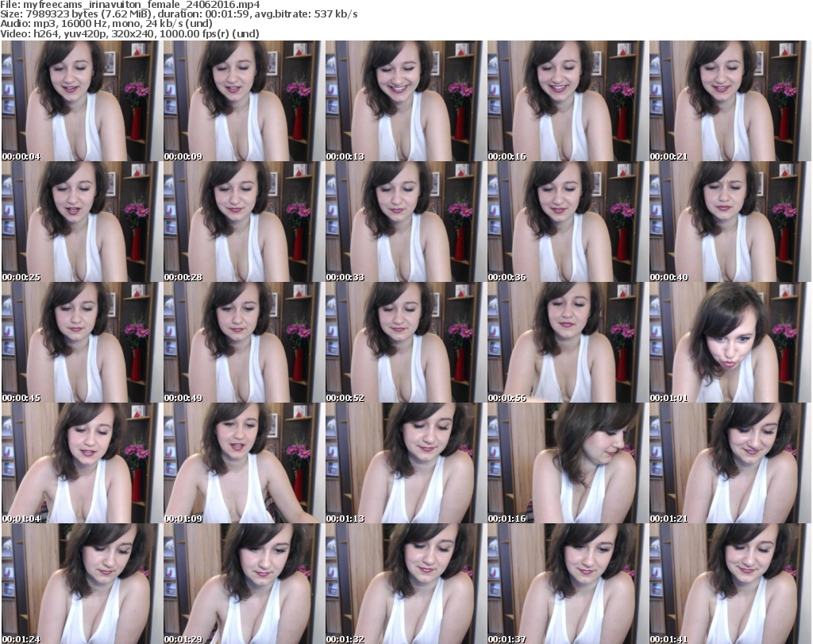Select the thumbnail stamped 00:00:09
Image resolution: width=813 pixels, height=644 pixels.
point(245,101)
